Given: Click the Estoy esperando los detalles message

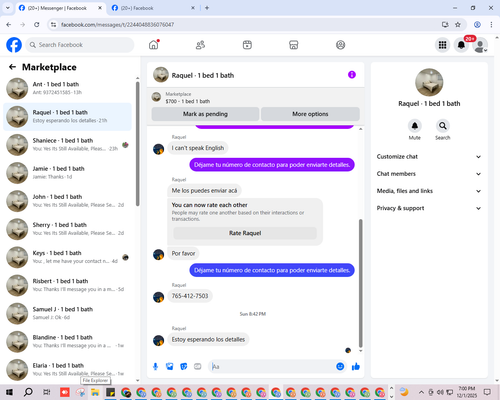Looking at the screenshot, I should coord(208,339).
